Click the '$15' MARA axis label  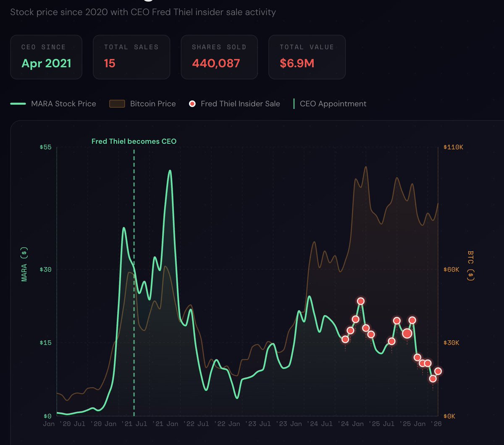tap(45, 343)
